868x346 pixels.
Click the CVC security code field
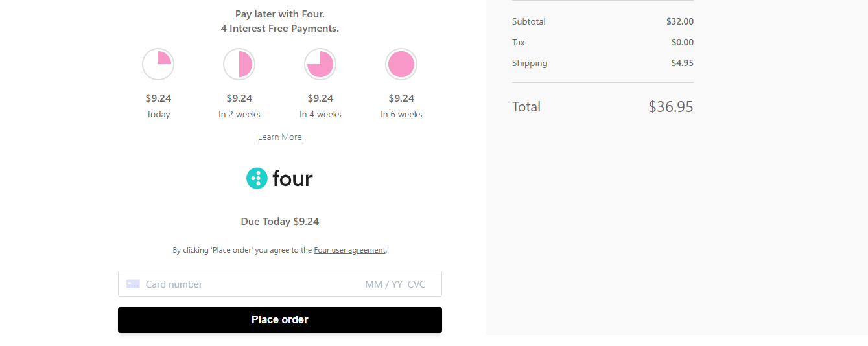point(417,284)
